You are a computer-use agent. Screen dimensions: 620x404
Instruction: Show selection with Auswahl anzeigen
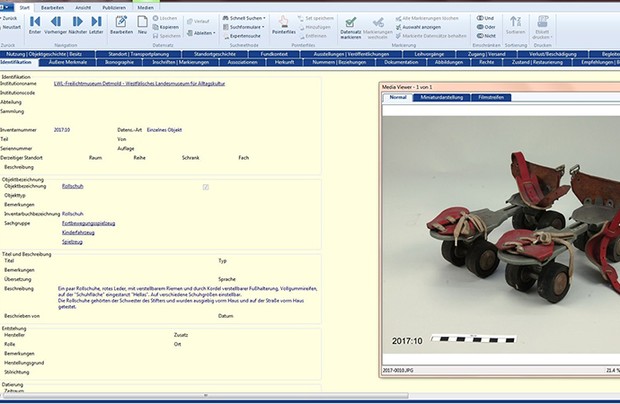418,27
